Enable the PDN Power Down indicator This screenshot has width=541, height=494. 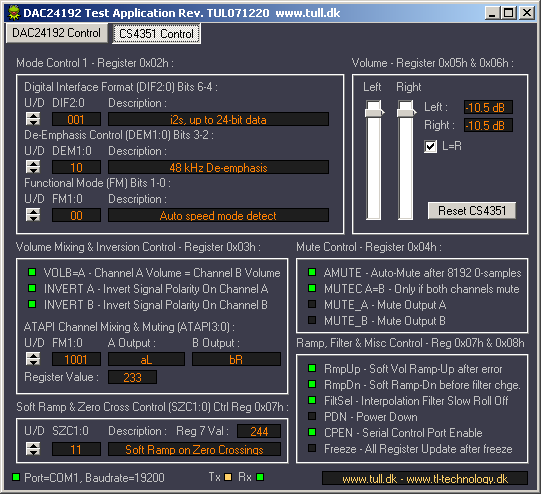(x=312, y=416)
